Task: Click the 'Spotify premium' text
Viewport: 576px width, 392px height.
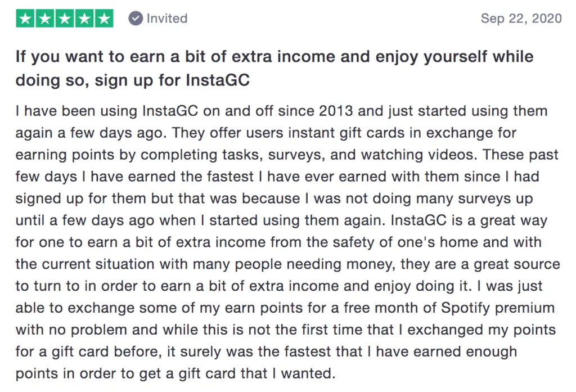Action: point(498,308)
